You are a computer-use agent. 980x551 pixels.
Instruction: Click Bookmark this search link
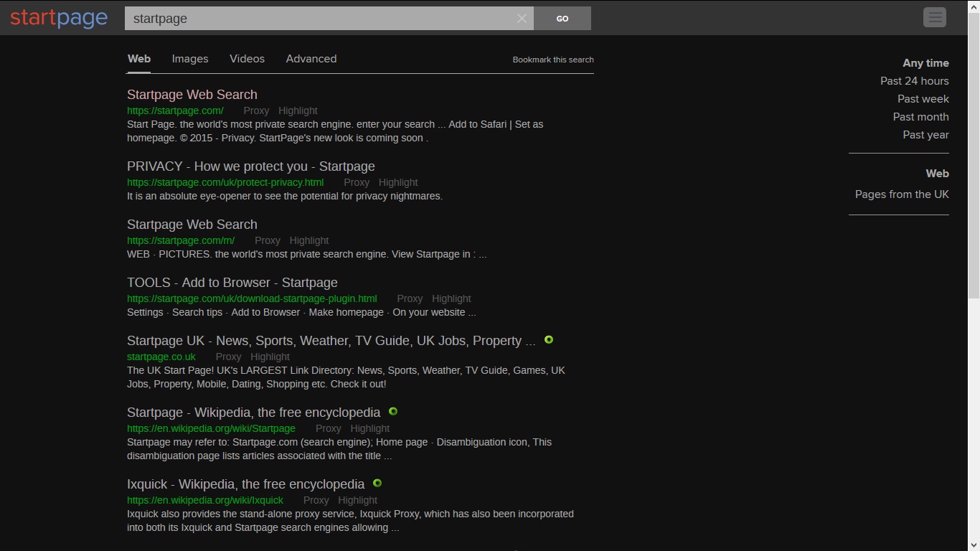pyautogui.click(x=553, y=60)
